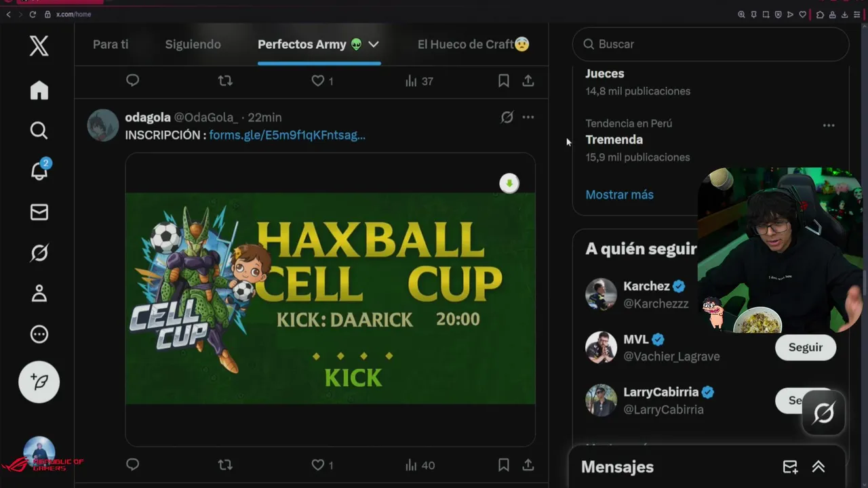View analytics showing 37 views
This screenshot has height=488, width=868.
[x=419, y=81]
